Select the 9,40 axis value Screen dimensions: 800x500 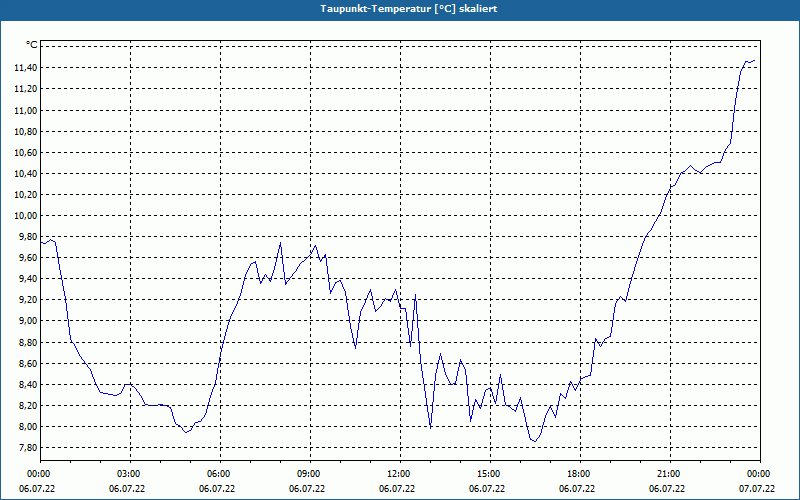click(x=28, y=279)
